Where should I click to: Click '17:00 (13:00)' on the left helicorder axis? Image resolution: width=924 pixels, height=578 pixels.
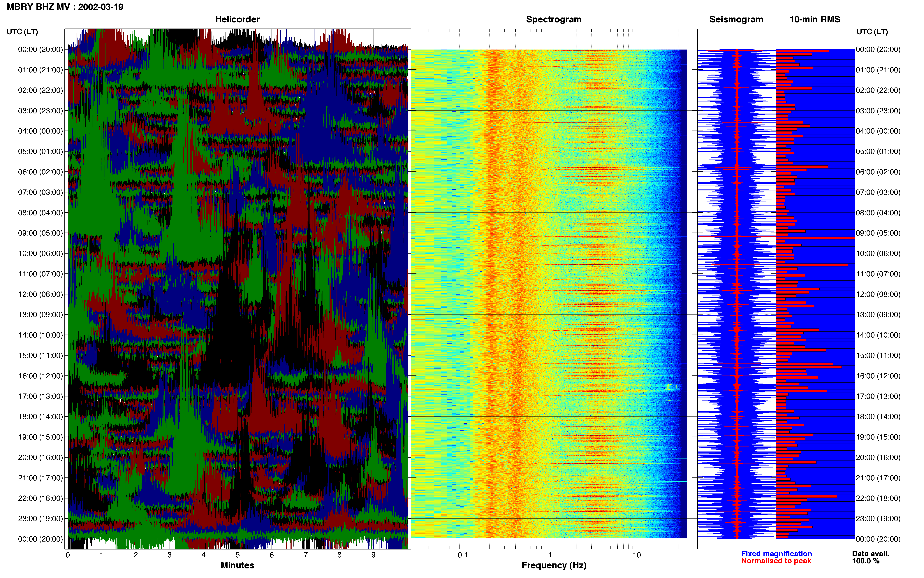(41, 396)
